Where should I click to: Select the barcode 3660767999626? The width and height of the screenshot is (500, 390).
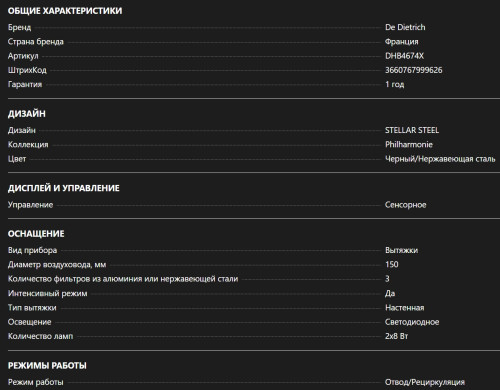click(x=414, y=70)
